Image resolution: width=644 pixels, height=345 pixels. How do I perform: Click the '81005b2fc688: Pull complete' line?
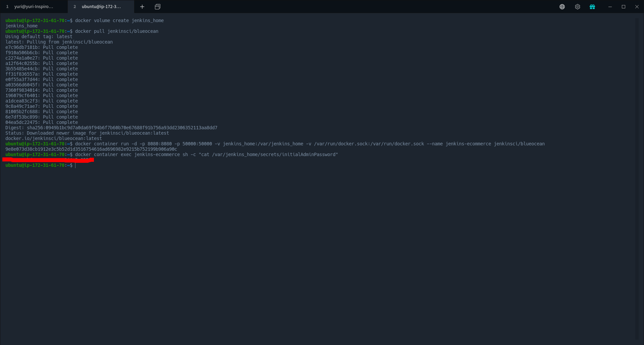42,112
